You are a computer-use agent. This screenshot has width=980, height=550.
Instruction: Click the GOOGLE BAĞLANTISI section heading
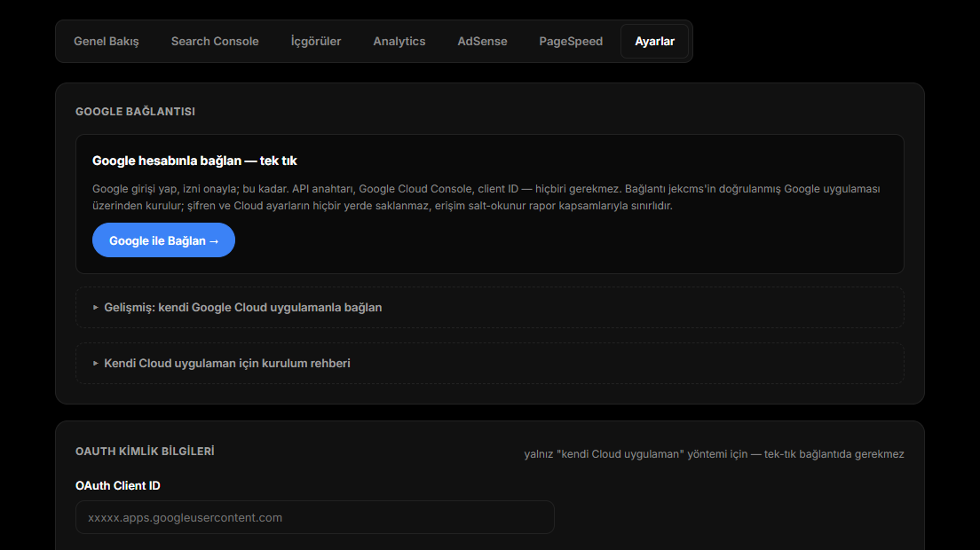[x=135, y=111]
